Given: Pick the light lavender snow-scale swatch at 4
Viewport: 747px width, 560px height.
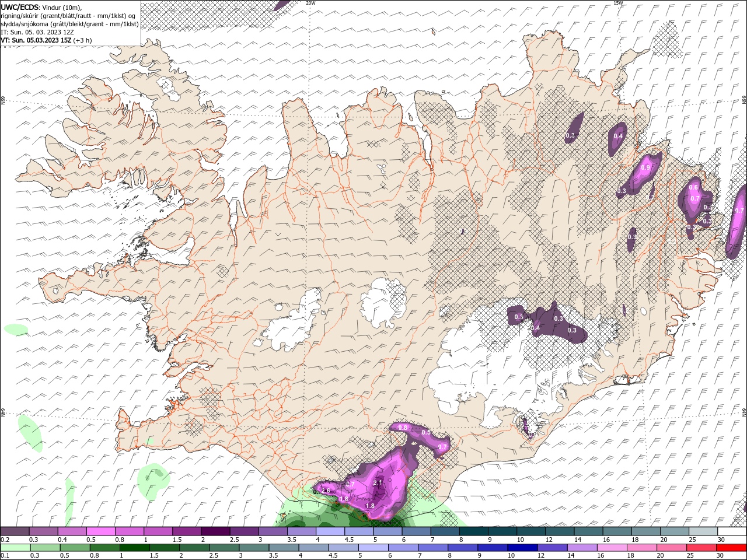Looking at the screenshot, I should [x=330, y=531].
